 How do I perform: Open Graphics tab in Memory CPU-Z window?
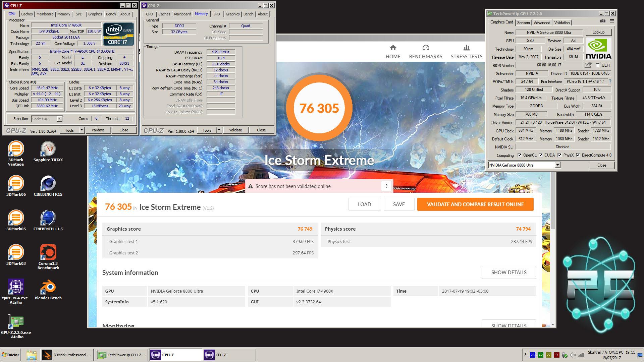click(x=232, y=14)
